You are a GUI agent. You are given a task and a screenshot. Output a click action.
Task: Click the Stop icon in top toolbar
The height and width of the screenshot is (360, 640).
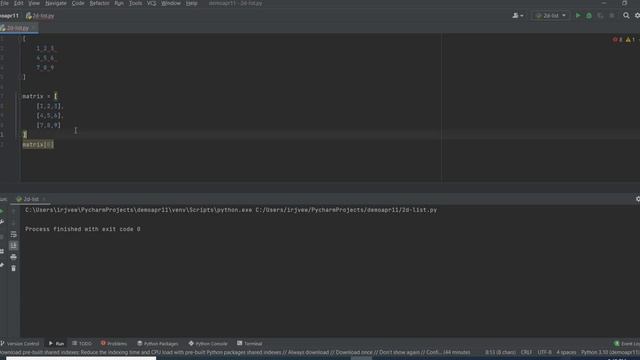pos(612,16)
